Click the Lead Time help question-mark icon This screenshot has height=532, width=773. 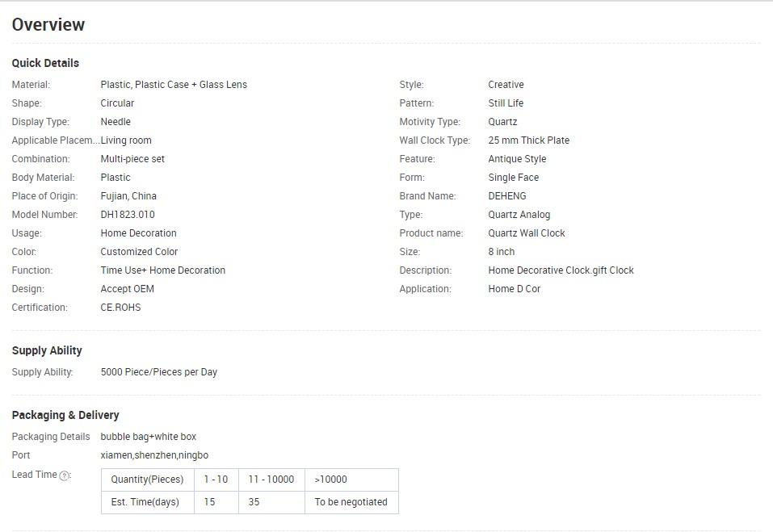tap(65, 475)
